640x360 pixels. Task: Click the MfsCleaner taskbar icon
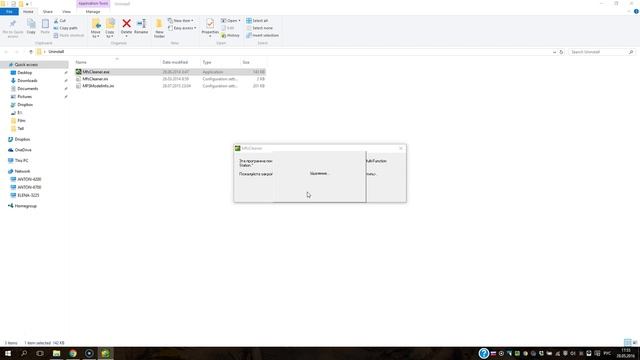(x=105, y=353)
